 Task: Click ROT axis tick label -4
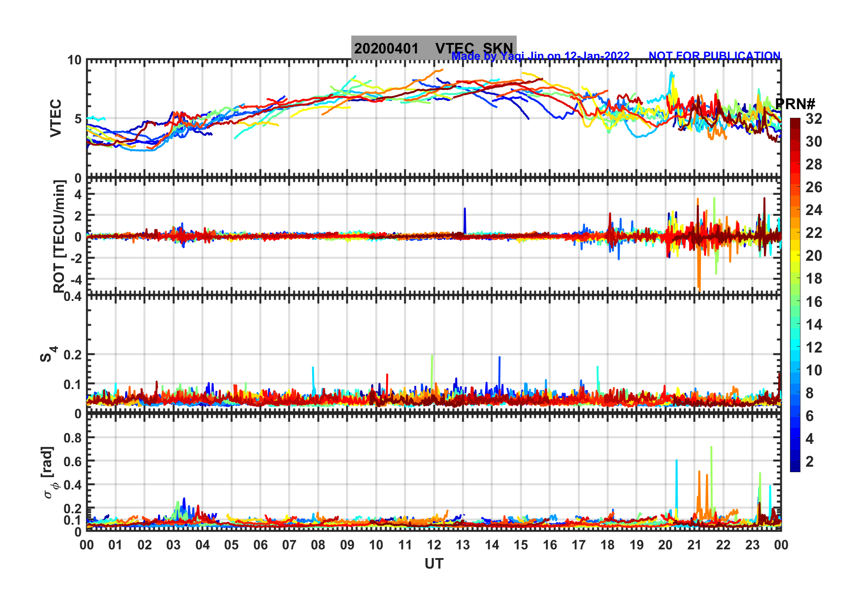[75, 279]
